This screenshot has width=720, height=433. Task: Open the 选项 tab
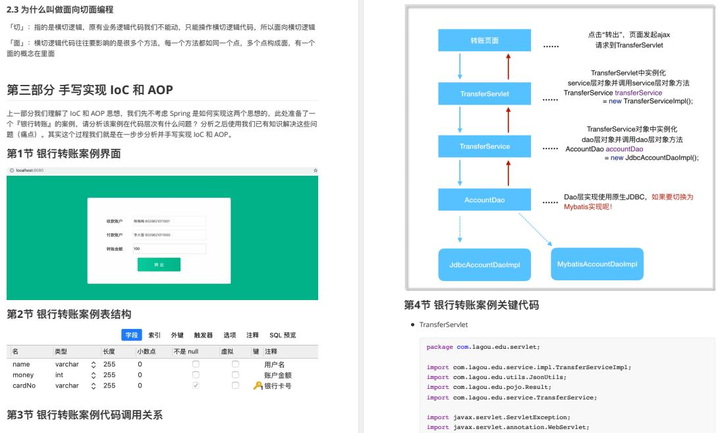pos(230,335)
